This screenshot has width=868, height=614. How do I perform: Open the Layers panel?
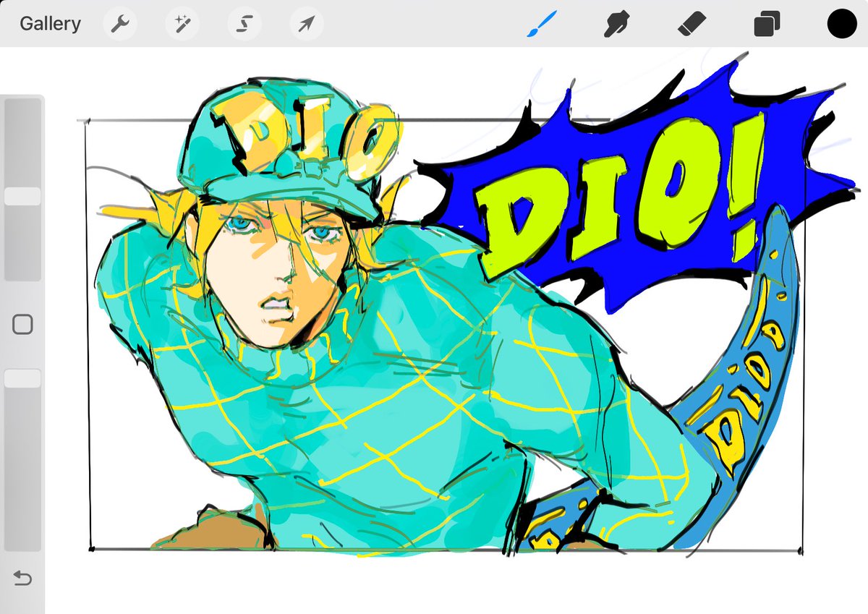767,25
